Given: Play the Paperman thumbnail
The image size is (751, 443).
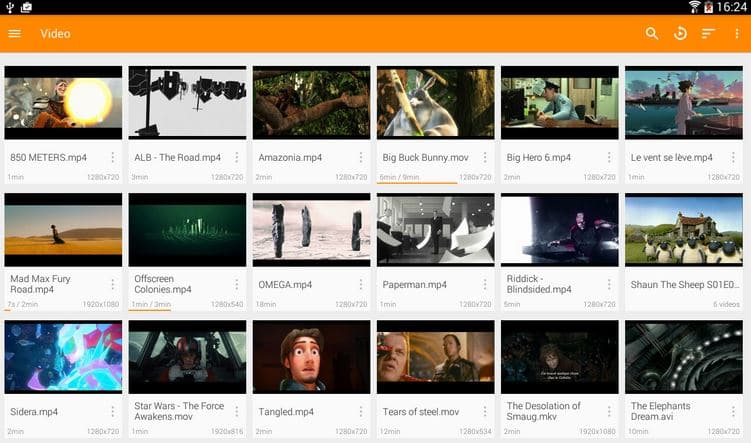Looking at the screenshot, I should pyautogui.click(x=435, y=230).
